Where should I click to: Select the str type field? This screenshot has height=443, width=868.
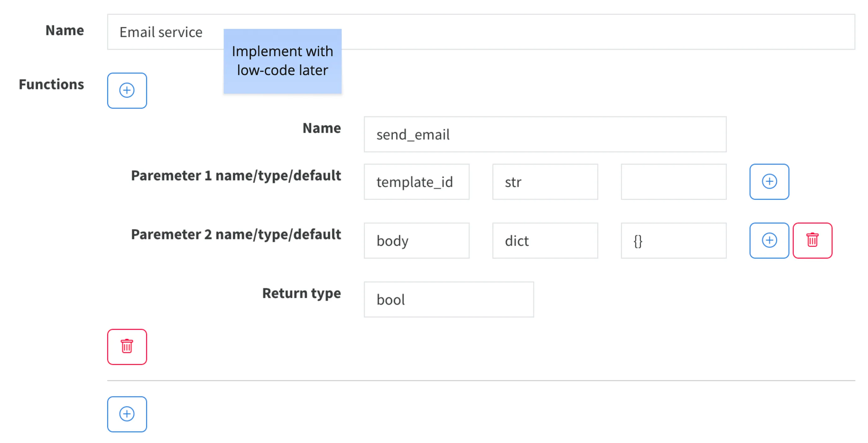(545, 182)
